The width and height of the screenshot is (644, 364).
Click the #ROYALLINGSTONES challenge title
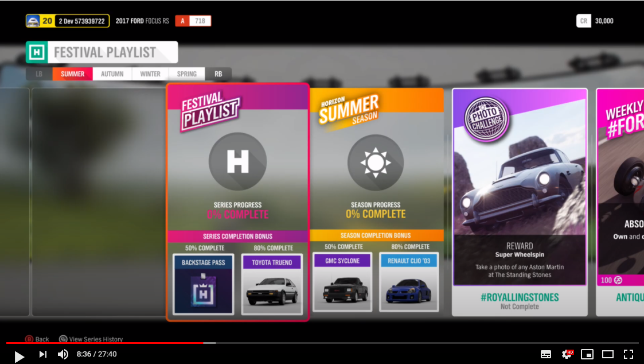(520, 297)
